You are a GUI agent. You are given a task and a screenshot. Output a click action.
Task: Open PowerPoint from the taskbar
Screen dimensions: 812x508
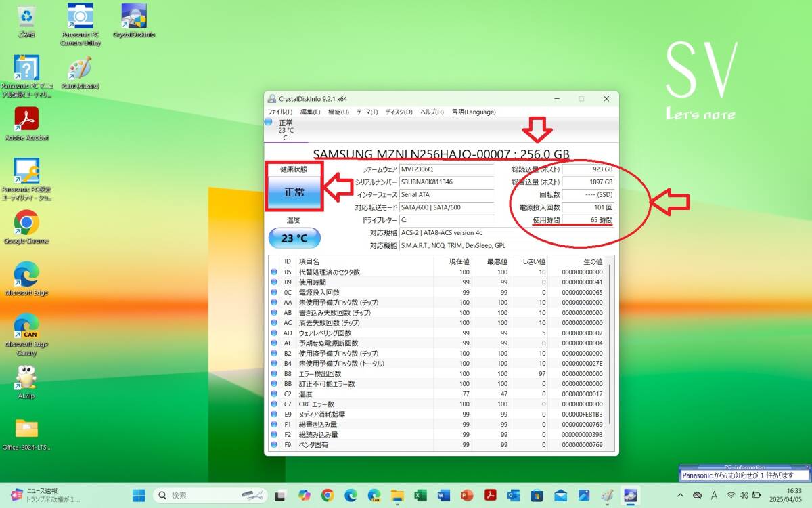tap(467, 495)
